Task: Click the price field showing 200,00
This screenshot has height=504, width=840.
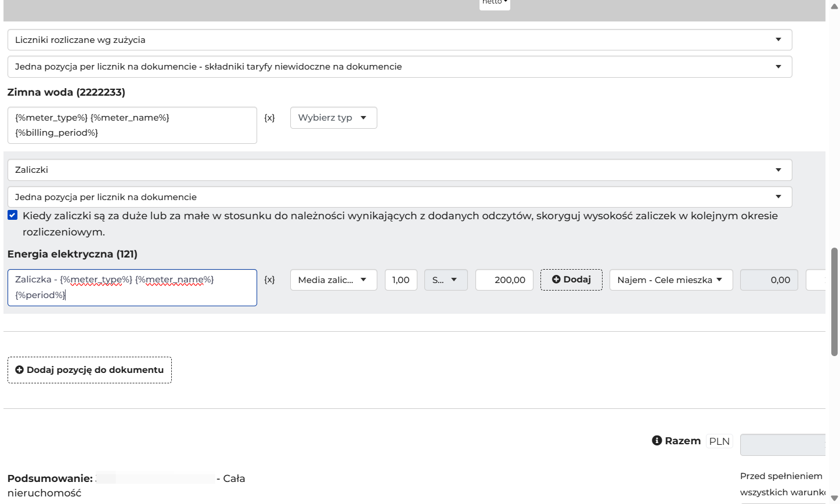Action: pyautogui.click(x=504, y=280)
